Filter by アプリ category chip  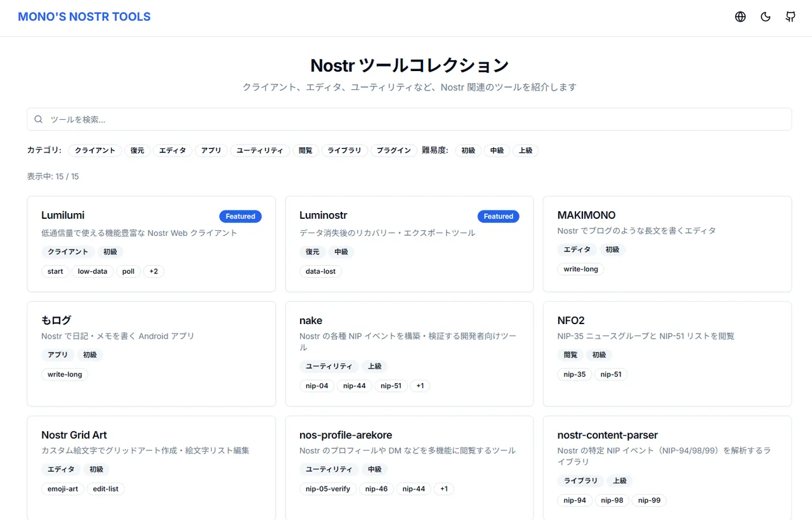point(211,150)
